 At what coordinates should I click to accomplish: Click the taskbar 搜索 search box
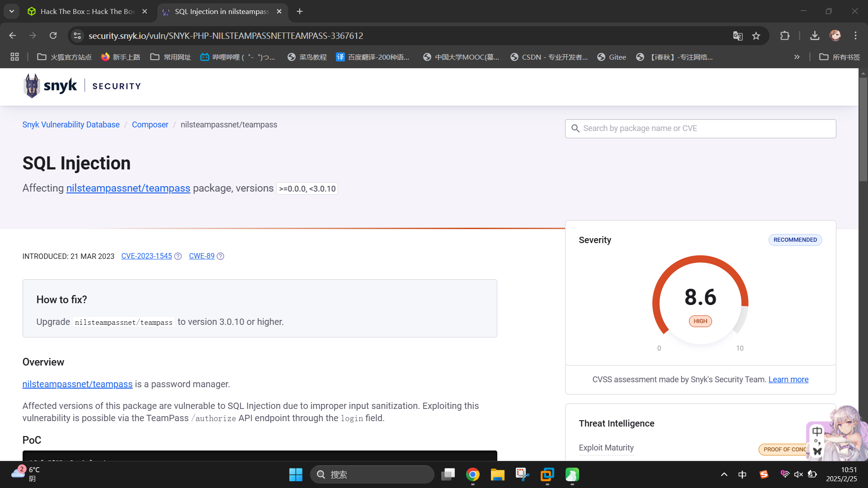[x=372, y=474]
